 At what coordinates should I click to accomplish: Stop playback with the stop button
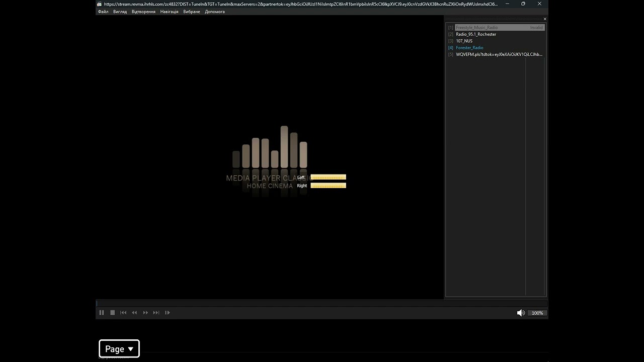pos(113,313)
